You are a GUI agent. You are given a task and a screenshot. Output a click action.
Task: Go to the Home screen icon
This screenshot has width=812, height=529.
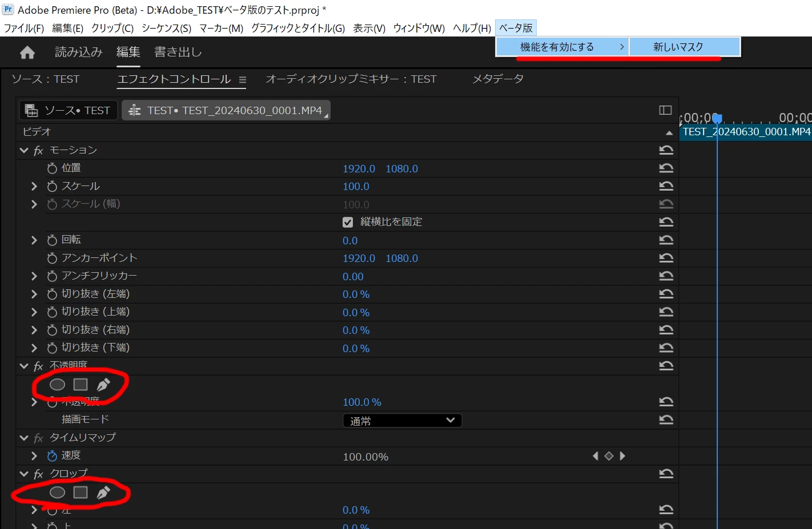pos(27,53)
